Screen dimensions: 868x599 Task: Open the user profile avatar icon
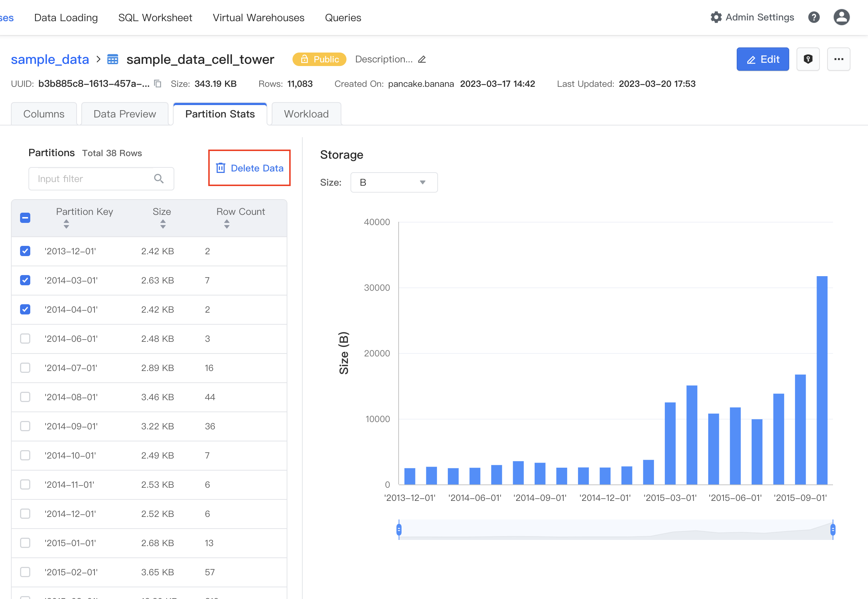click(x=841, y=17)
